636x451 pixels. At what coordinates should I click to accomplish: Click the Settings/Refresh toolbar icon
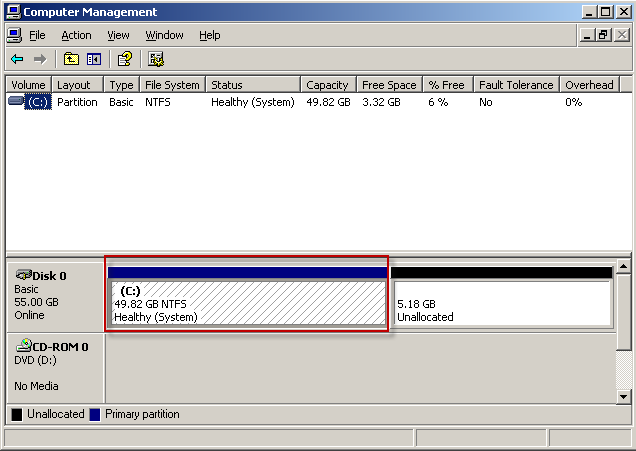click(156, 59)
